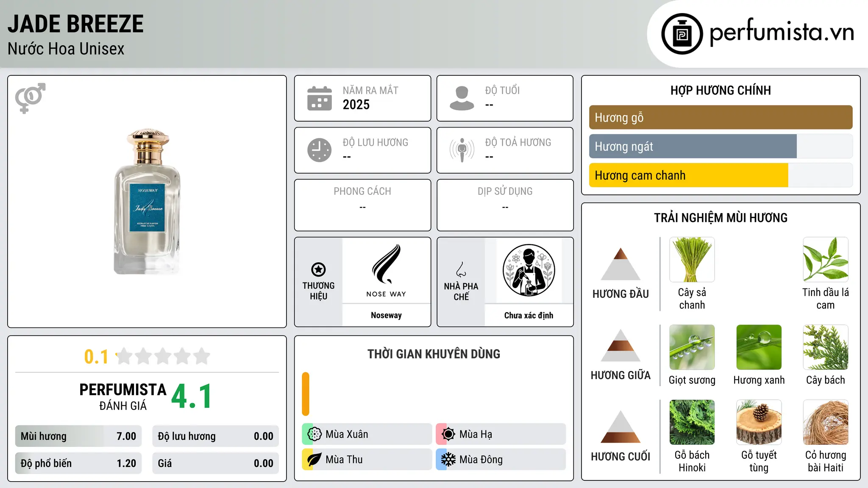
Task: Click the Hợp hương chính heading
Action: point(721,90)
